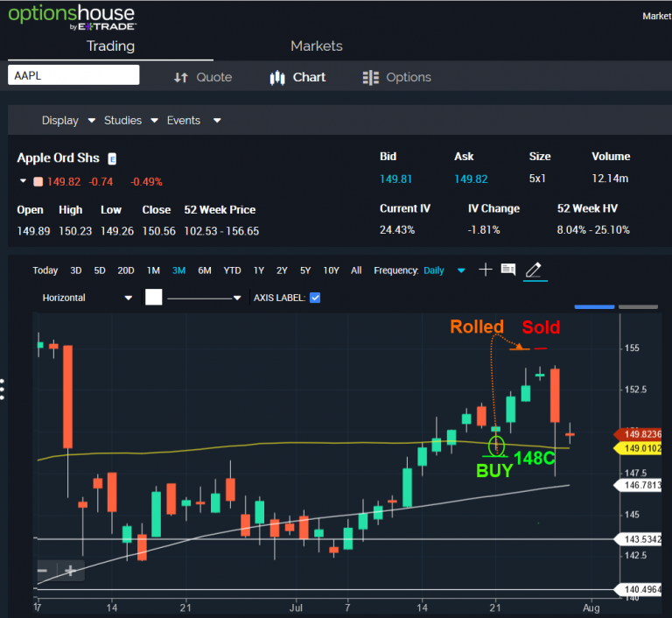Select the 10Y time range
Image resolution: width=672 pixels, height=618 pixels.
click(x=331, y=270)
